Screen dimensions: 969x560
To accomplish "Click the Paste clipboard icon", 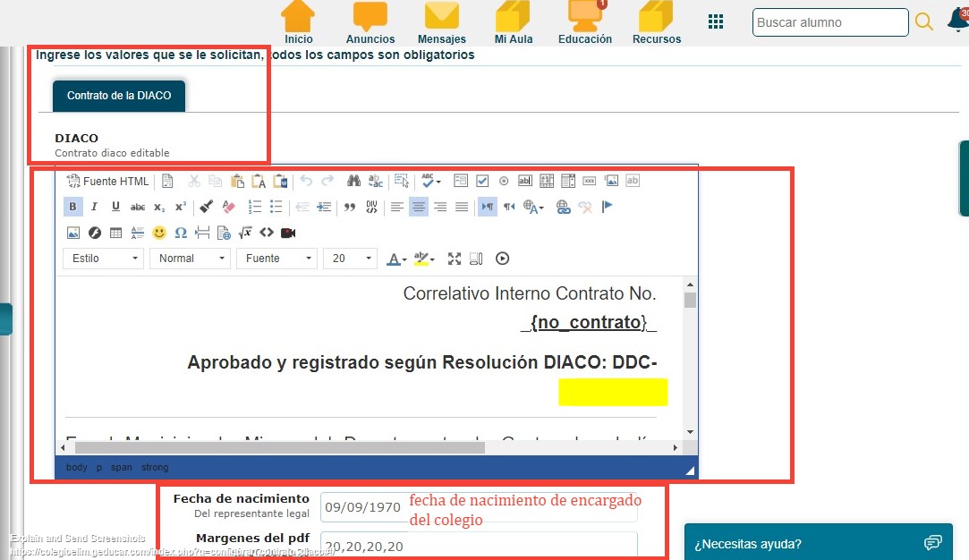I will (x=237, y=181).
